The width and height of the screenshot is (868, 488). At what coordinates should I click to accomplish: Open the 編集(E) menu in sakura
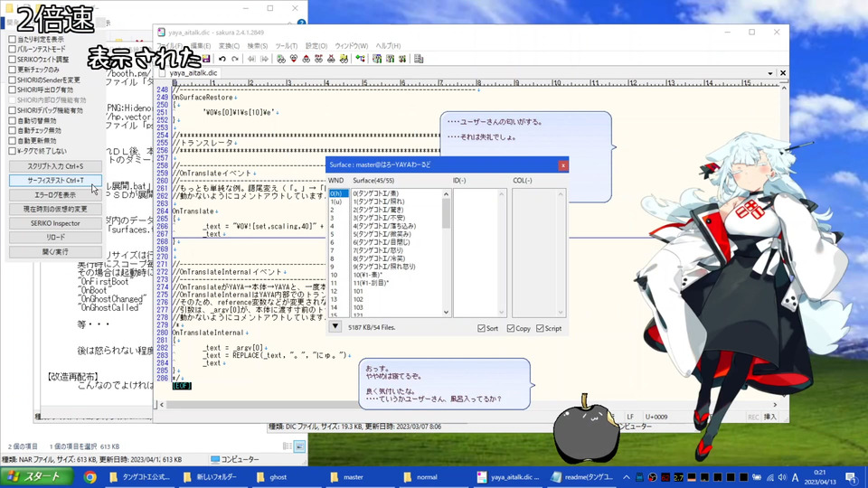pos(201,46)
